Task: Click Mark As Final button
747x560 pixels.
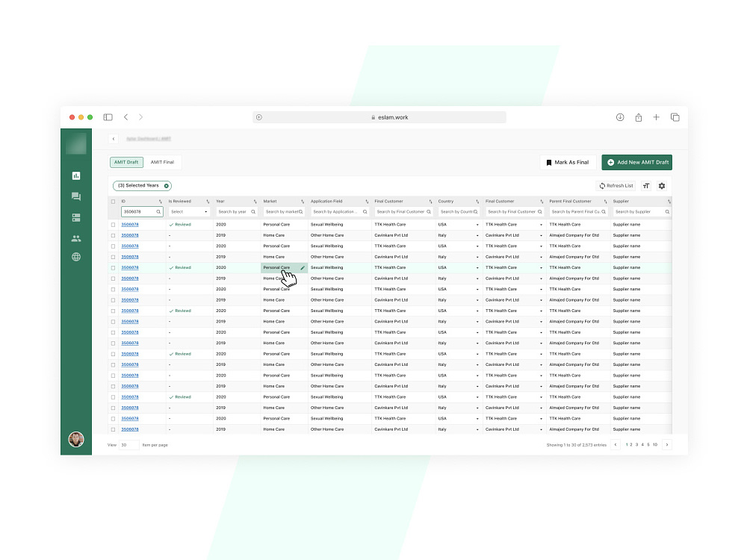Action: pyautogui.click(x=568, y=162)
